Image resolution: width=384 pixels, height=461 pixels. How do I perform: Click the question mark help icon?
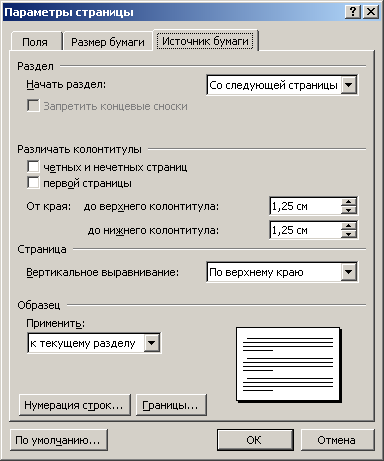tap(353, 12)
